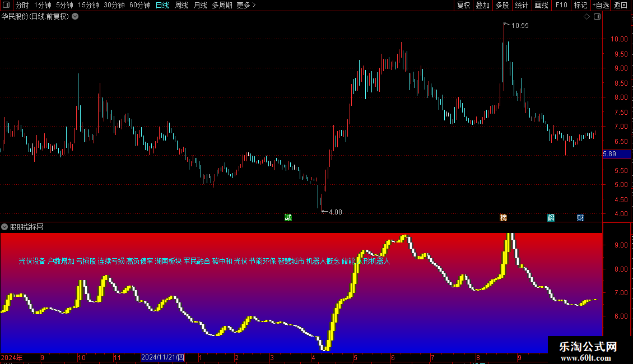Click the 2024年 label on time axis
This screenshot has height=364, width=633.
coord(12,358)
